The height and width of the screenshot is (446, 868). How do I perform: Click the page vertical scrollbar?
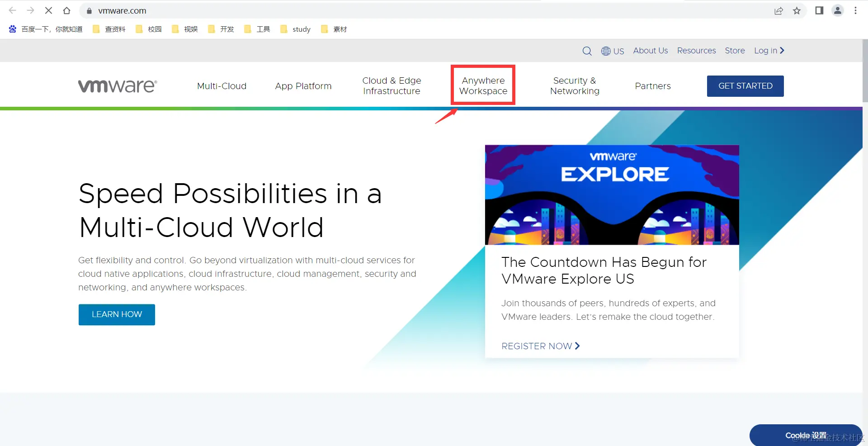tap(865, 70)
